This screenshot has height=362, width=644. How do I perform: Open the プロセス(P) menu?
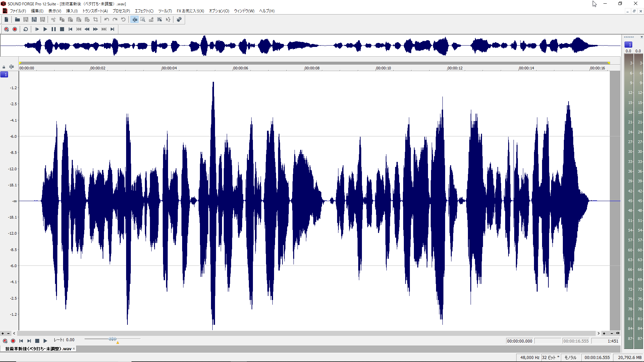click(121, 11)
